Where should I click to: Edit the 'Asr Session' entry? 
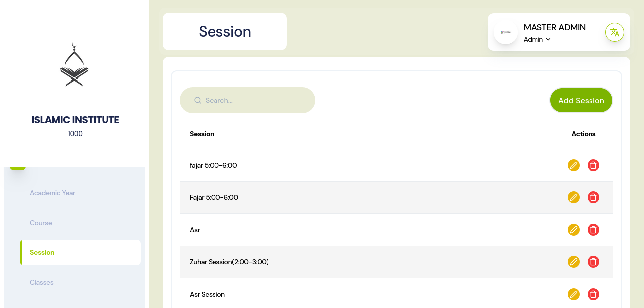[x=573, y=294]
